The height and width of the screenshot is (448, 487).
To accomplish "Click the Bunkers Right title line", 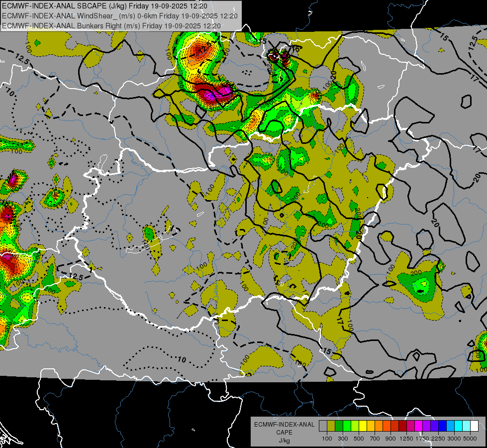I will pos(111,26).
